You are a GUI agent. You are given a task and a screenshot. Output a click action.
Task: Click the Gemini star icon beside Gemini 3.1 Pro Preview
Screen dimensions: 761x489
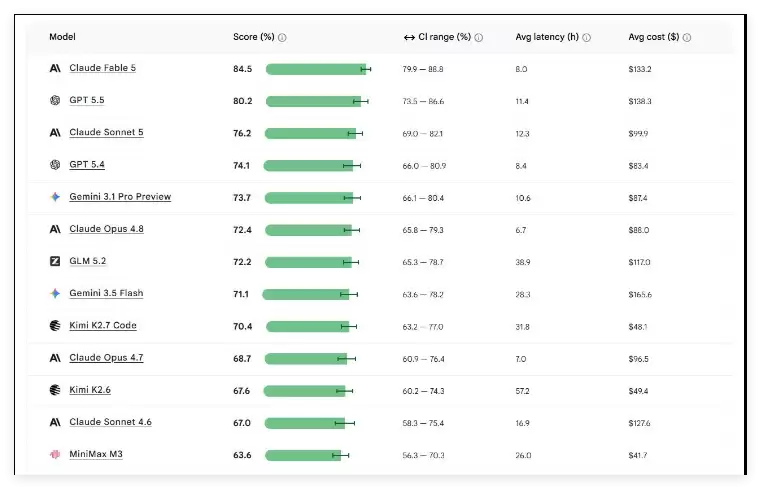click(55, 197)
